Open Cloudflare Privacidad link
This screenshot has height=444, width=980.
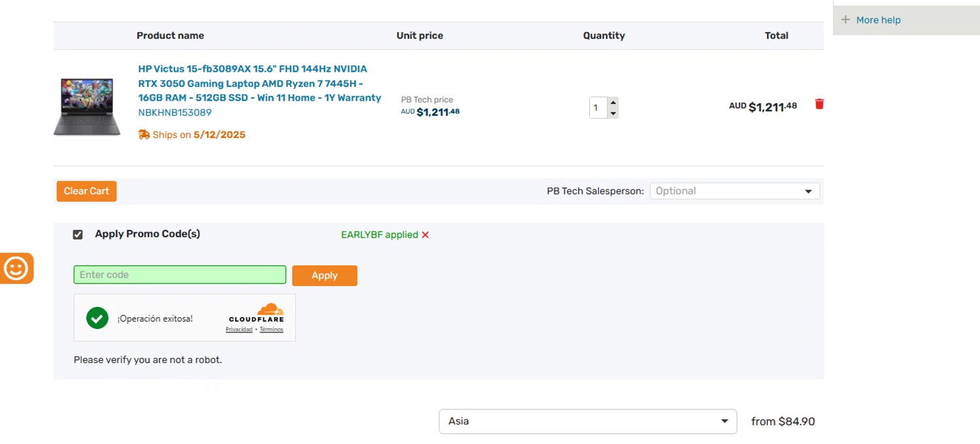tap(239, 329)
